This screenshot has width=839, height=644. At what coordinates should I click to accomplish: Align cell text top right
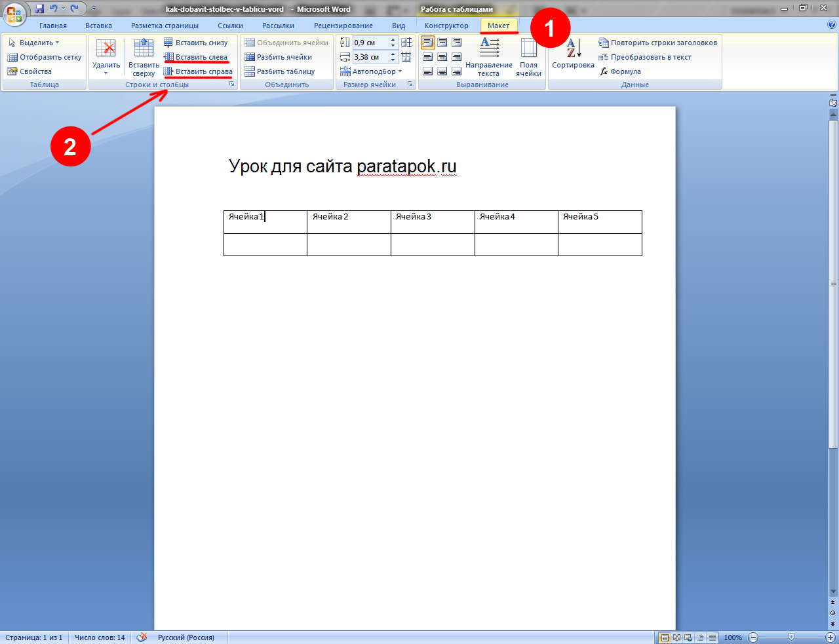[x=457, y=43]
